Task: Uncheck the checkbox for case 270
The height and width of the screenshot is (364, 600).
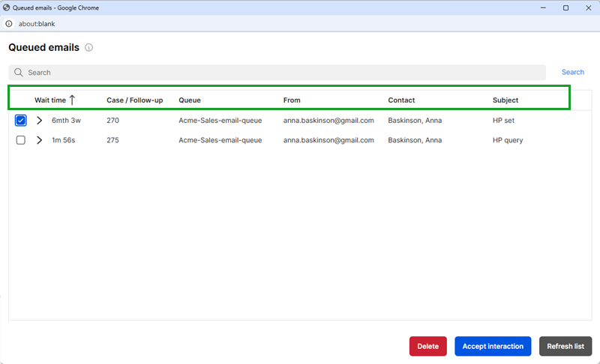Action: (21, 121)
